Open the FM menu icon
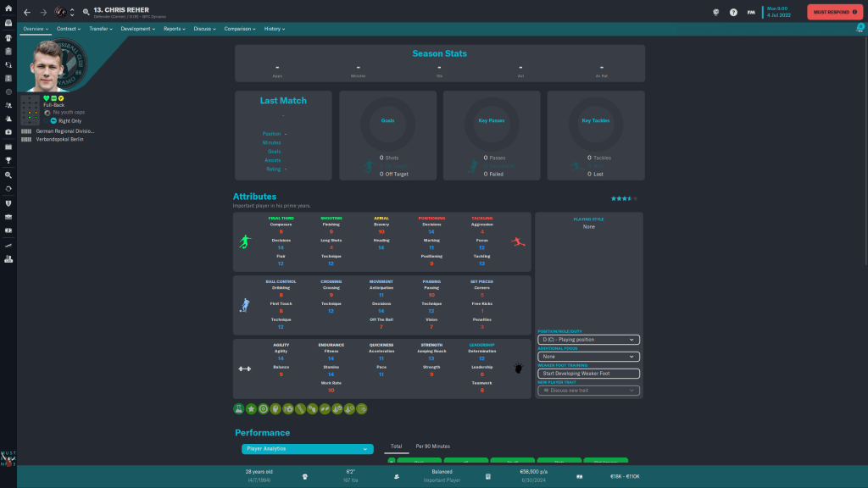 click(x=751, y=13)
